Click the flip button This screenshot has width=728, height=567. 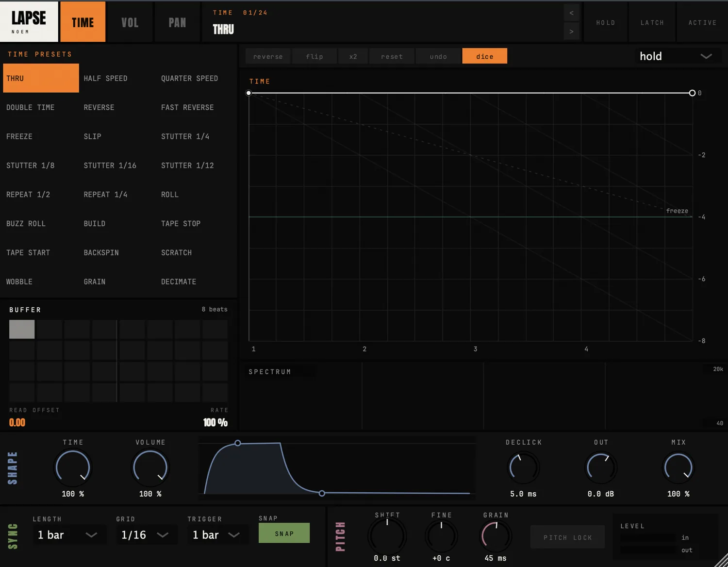coord(314,56)
